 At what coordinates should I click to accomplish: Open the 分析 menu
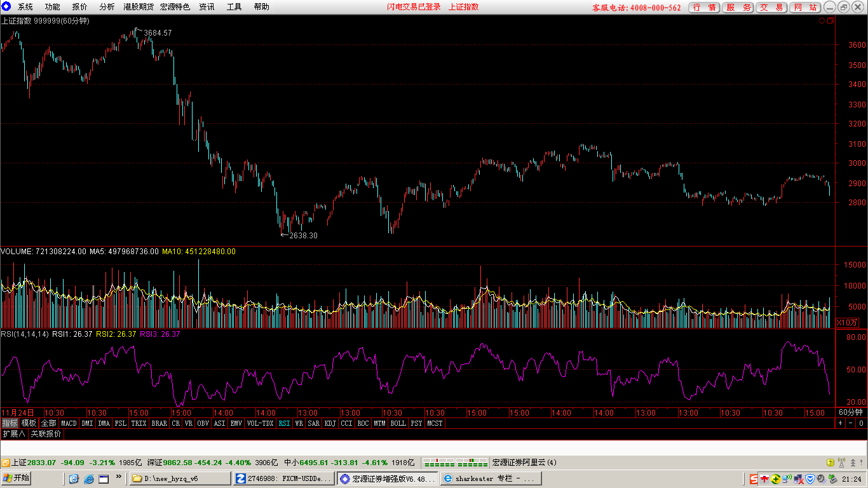[107, 7]
